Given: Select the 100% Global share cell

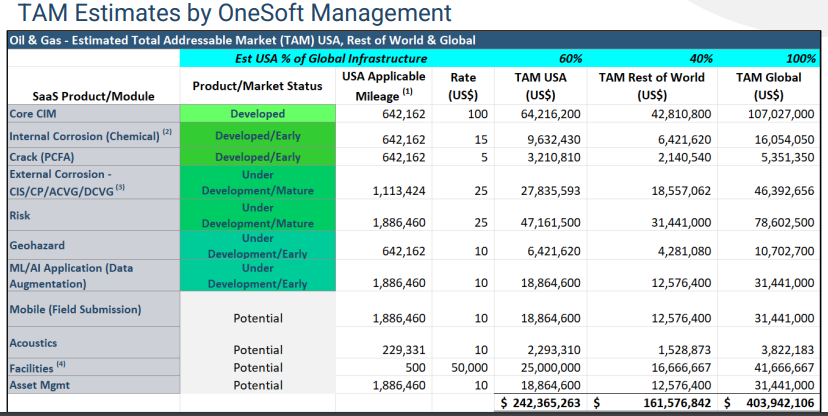Looking at the screenshot, I should tap(801, 58).
